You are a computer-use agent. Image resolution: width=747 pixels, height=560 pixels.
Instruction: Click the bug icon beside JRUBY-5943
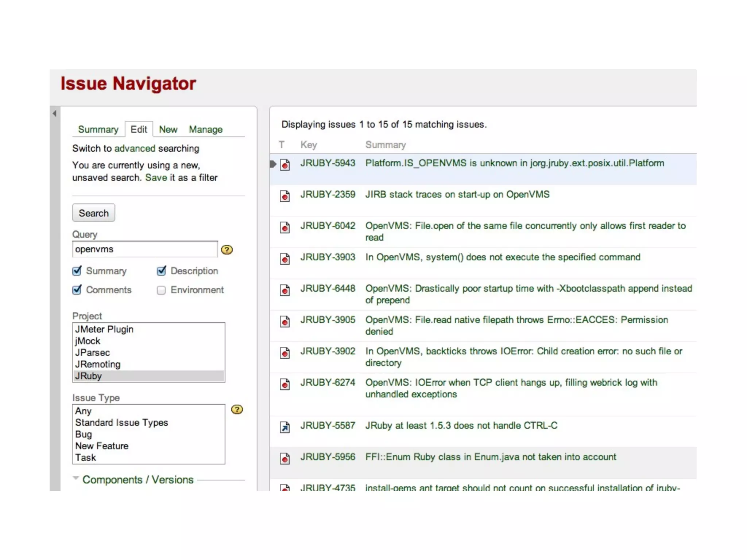tap(285, 165)
